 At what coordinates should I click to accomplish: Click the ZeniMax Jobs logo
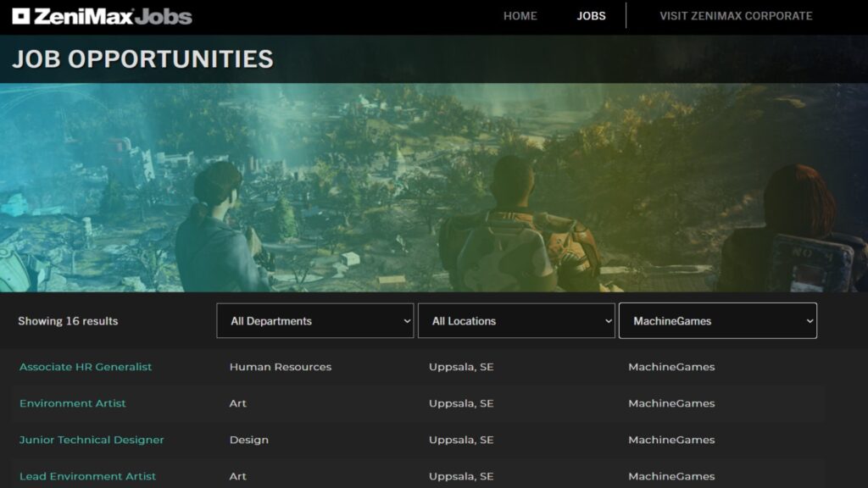pyautogui.click(x=102, y=17)
